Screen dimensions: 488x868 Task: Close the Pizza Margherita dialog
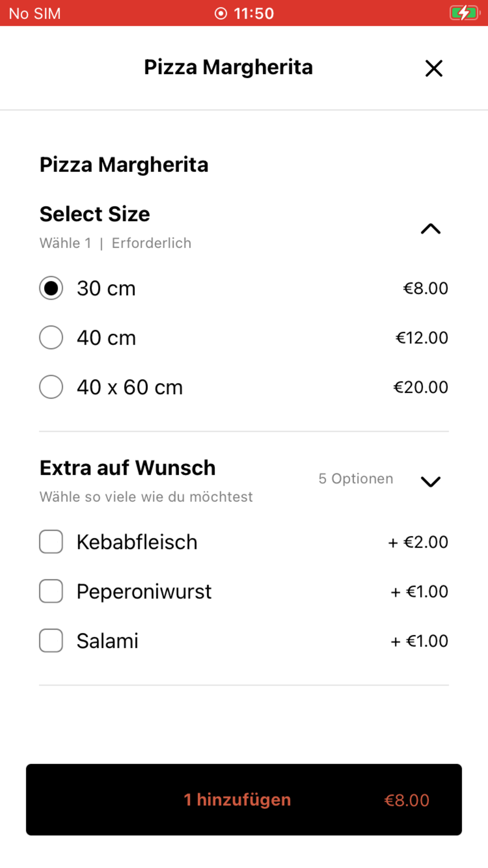click(434, 68)
